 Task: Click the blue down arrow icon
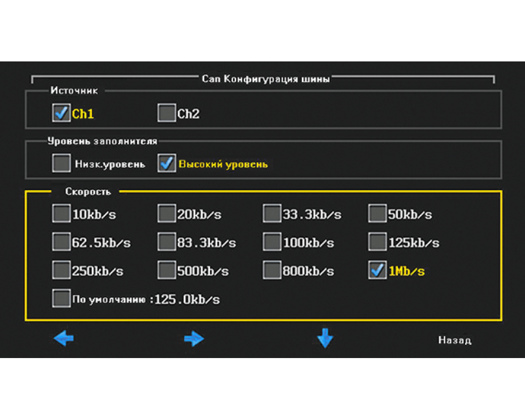(325, 338)
